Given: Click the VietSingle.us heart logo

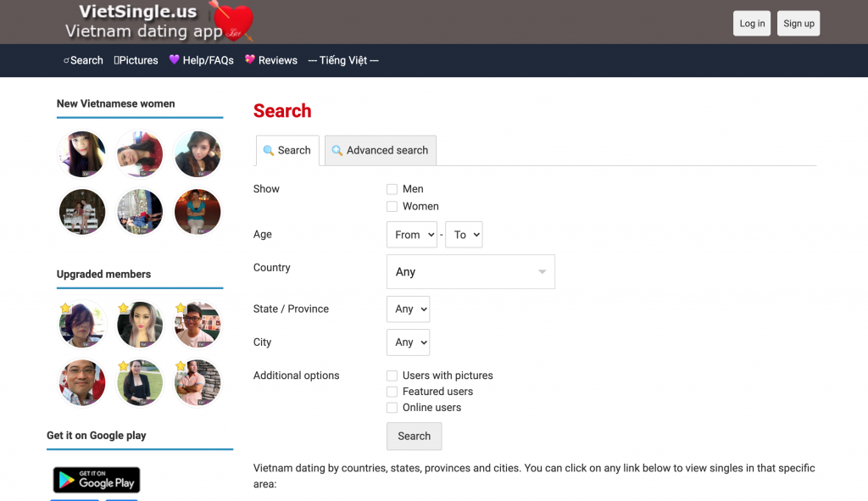Looking at the screenshot, I should click(160, 22).
